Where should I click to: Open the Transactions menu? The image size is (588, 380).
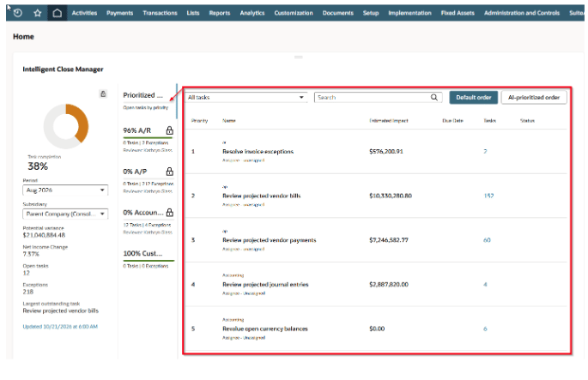coord(160,13)
